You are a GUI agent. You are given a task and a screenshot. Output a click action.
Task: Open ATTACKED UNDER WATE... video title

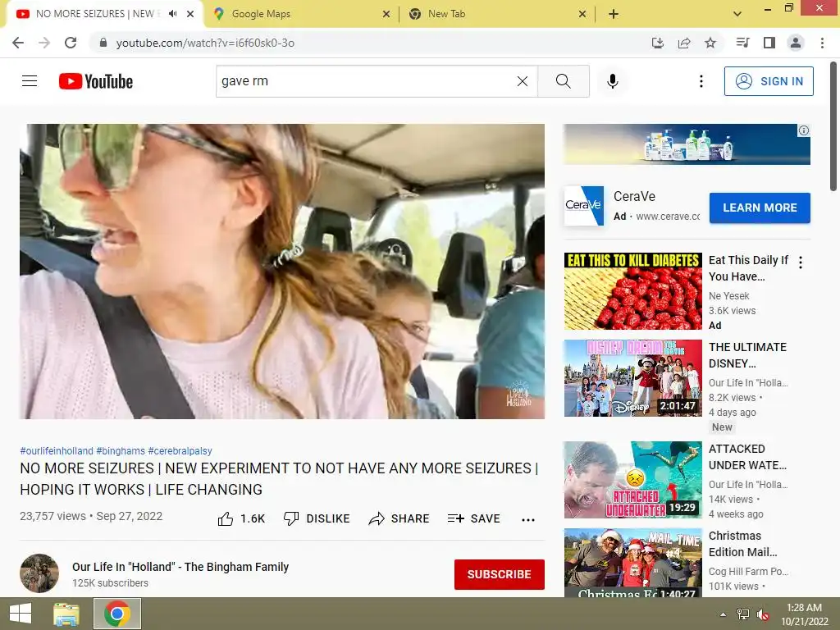coord(748,457)
